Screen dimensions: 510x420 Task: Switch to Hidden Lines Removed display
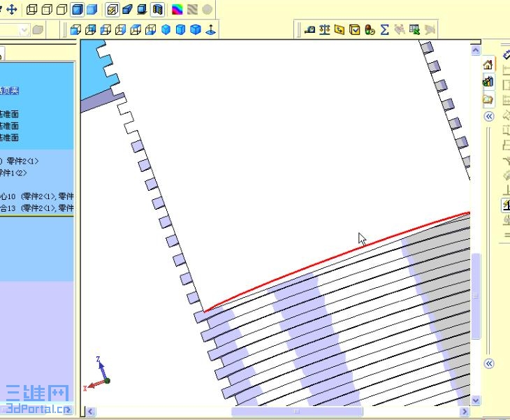click(x=61, y=10)
